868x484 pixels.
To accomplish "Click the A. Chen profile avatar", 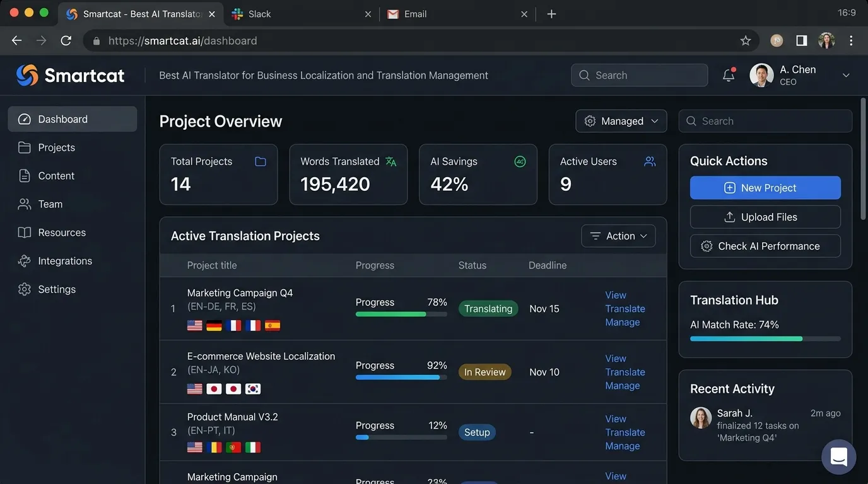I will tap(761, 75).
